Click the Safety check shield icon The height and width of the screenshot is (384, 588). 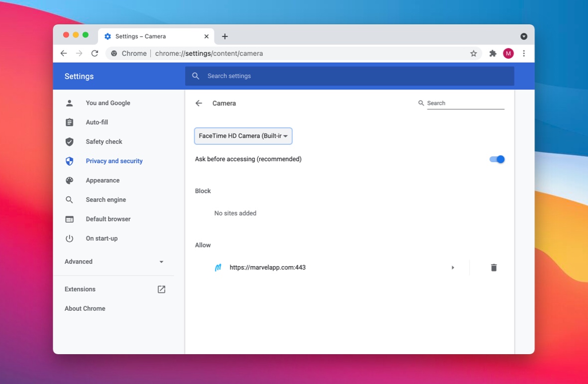tap(69, 142)
